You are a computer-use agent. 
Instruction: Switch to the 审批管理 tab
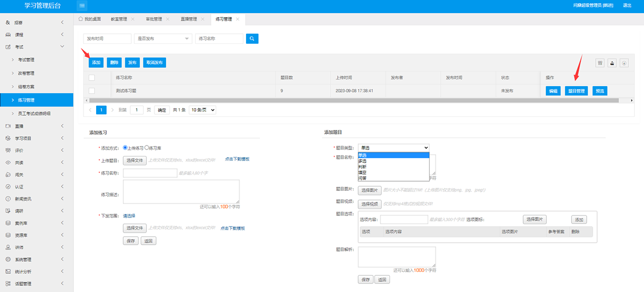tap(153, 19)
